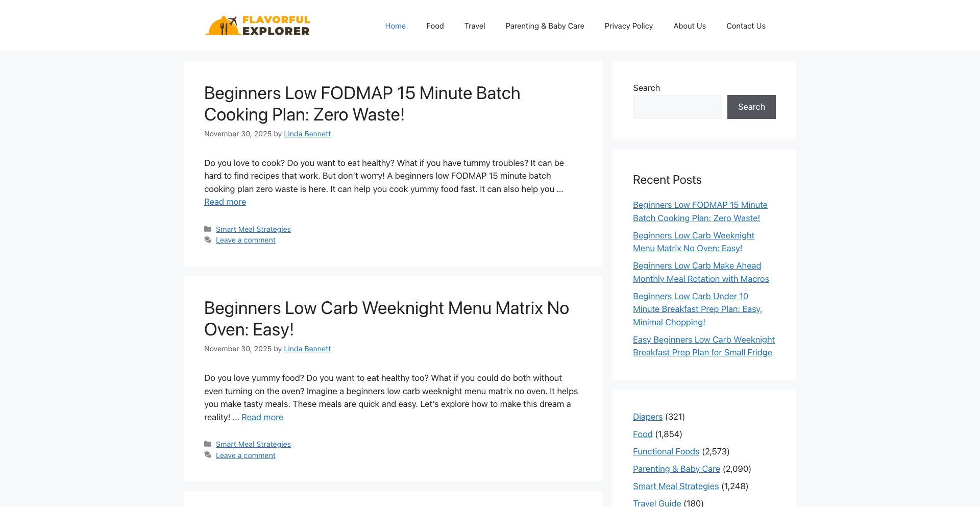Leave a comment on the first post

click(246, 240)
